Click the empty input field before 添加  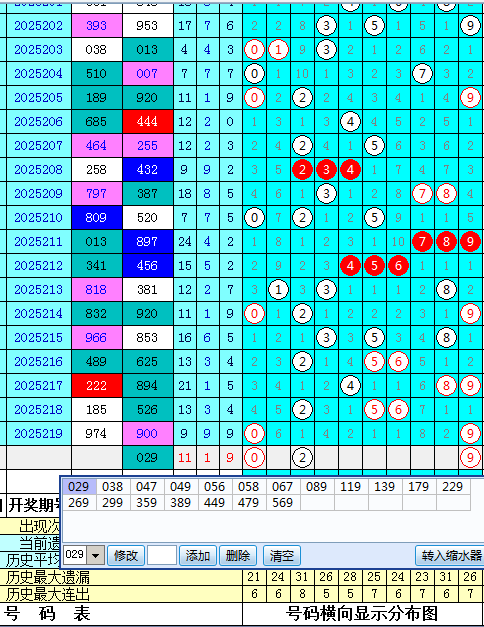(162, 555)
